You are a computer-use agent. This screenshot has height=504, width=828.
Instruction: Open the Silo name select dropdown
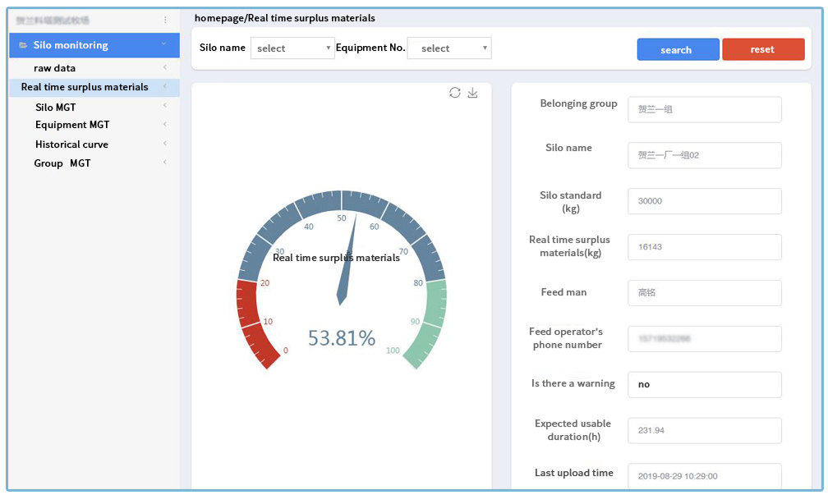point(292,48)
